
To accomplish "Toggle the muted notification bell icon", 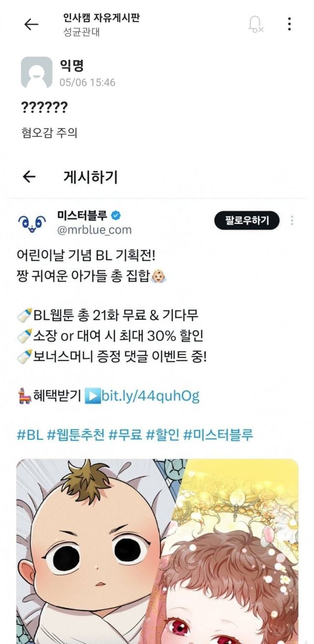I will pos(255,24).
